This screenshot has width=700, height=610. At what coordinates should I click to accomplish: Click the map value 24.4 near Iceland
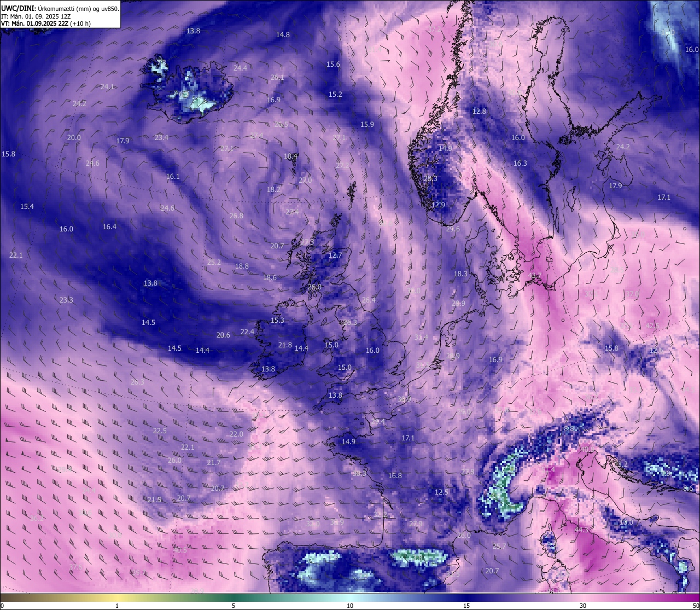tap(240, 68)
